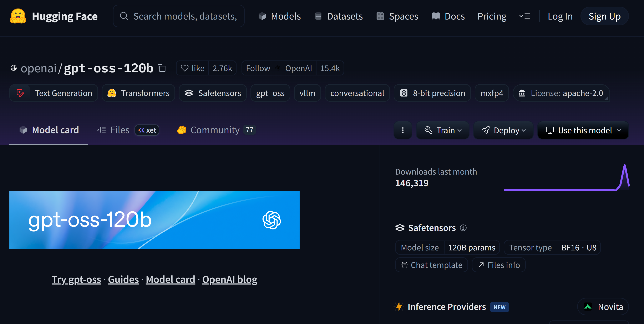644x324 pixels.
Task: Click the Safetensors info circle icon
Action: [x=463, y=228]
